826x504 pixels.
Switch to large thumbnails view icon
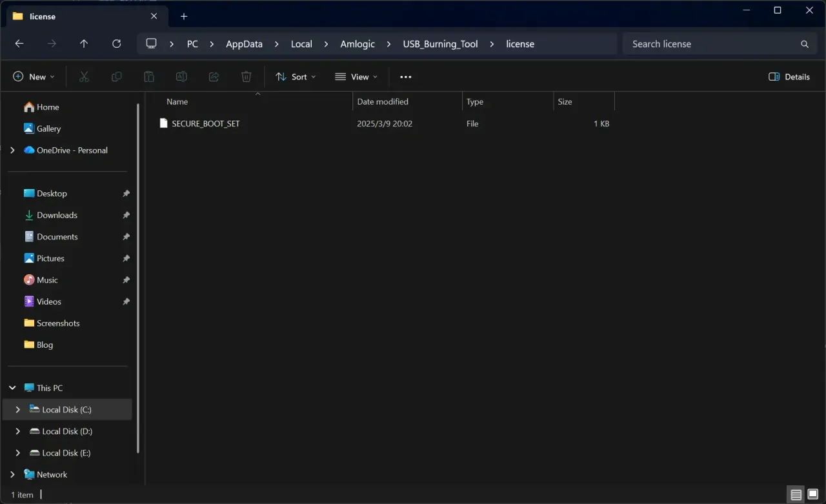813,495
